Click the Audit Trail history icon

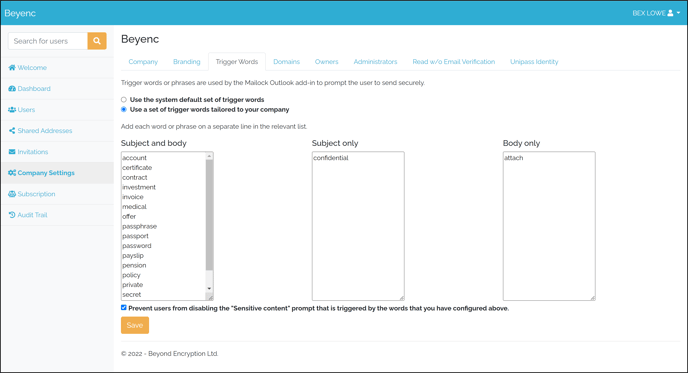coord(12,215)
